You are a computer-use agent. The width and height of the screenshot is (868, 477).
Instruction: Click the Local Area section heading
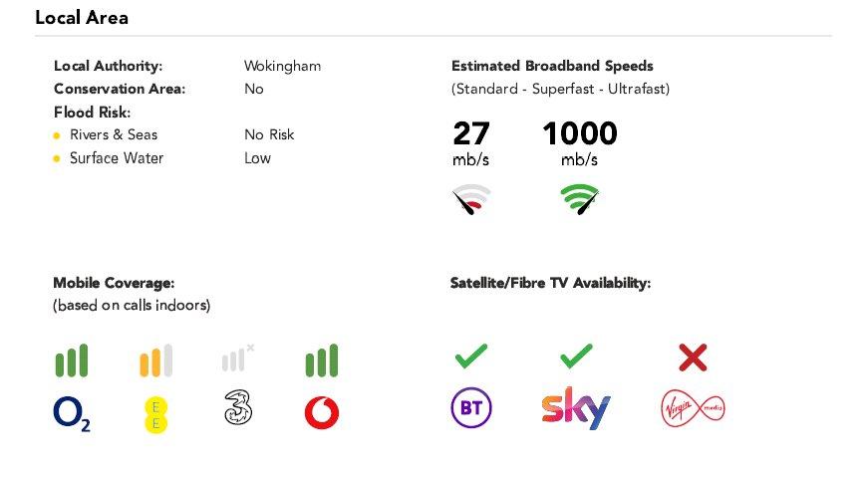pos(82,17)
